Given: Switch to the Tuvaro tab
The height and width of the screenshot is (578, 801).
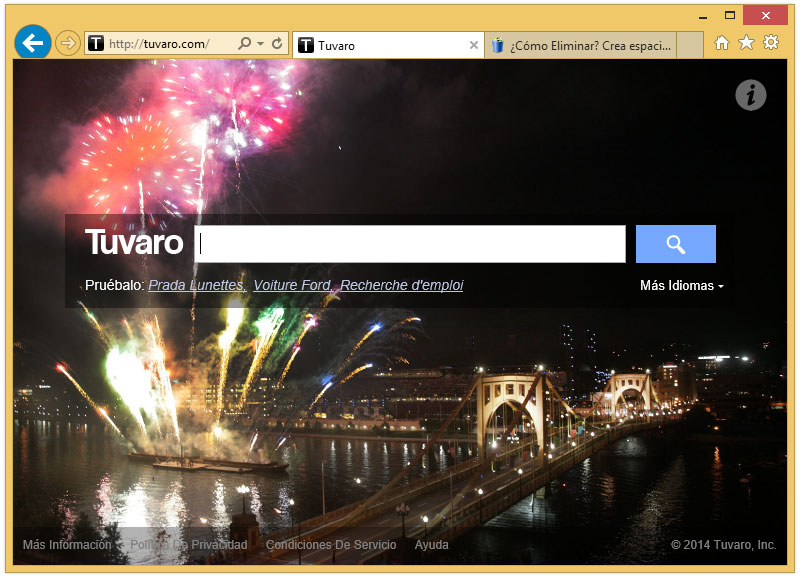Looking at the screenshot, I should (387, 45).
